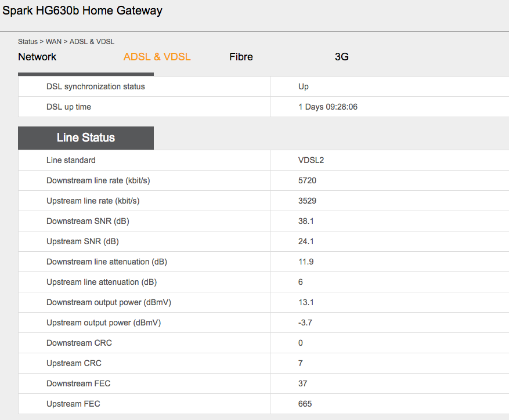Click the Upstream line attenuation (dB) label

pyautogui.click(x=102, y=283)
